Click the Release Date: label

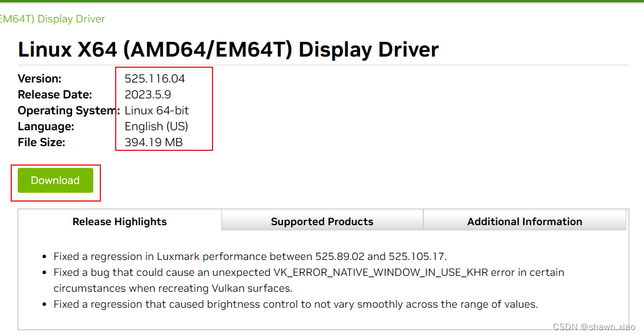[x=55, y=94]
